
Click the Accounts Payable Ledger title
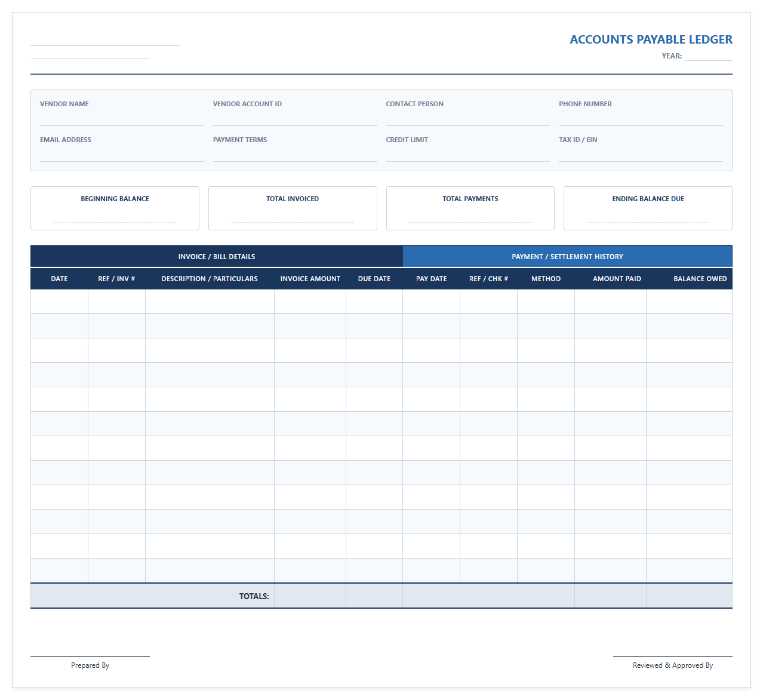(x=651, y=39)
